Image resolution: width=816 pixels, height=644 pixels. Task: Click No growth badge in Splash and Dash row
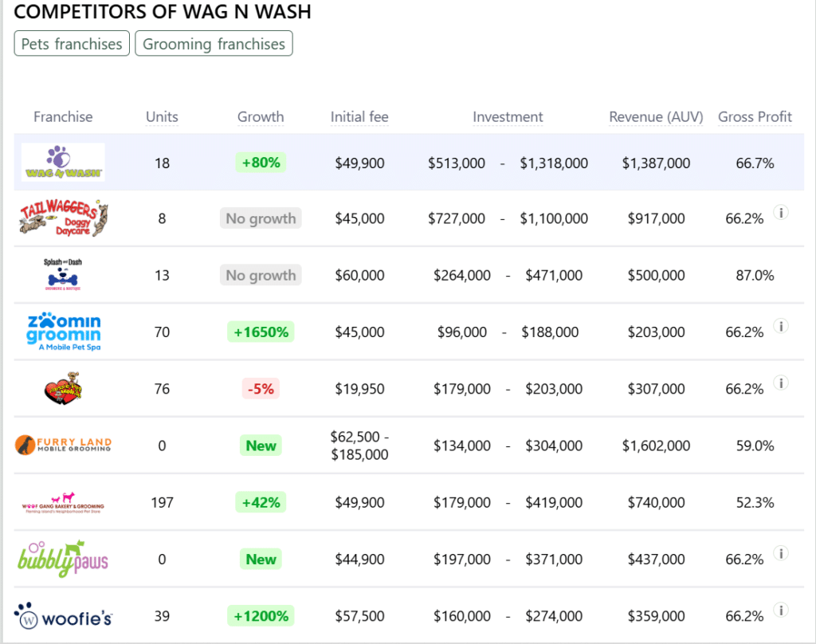point(261,275)
